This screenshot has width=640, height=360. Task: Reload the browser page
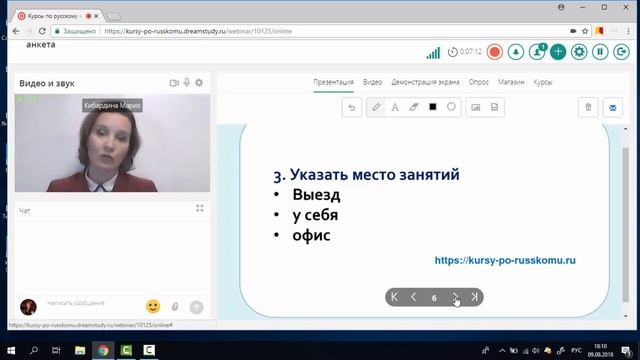point(42,31)
